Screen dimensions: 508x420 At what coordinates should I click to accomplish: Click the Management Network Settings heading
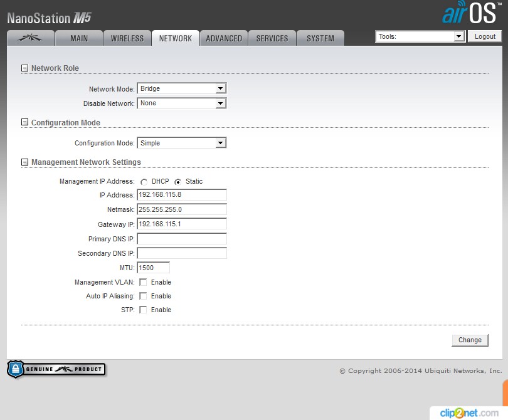pyautogui.click(x=86, y=162)
